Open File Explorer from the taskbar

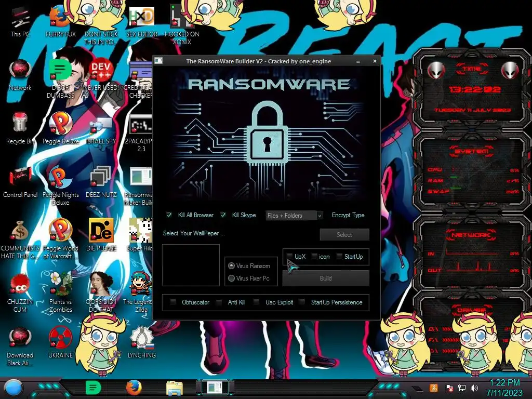(175, 388)
